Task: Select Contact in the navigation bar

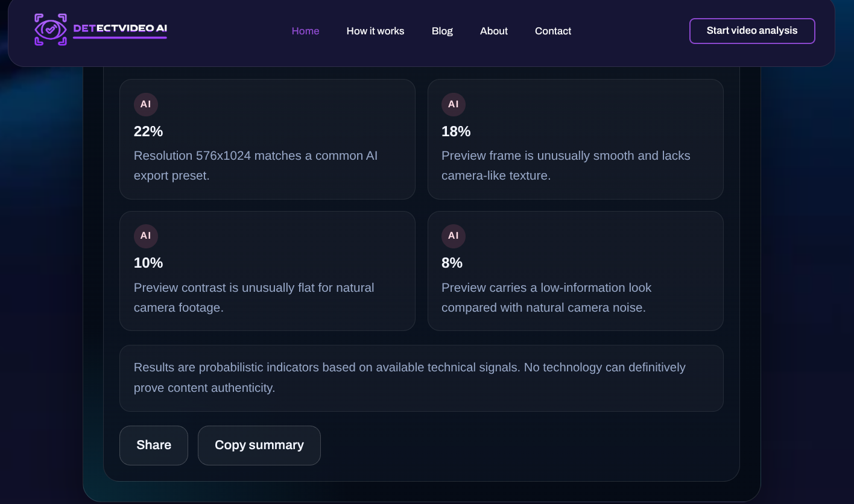Action: click(552, 31)
